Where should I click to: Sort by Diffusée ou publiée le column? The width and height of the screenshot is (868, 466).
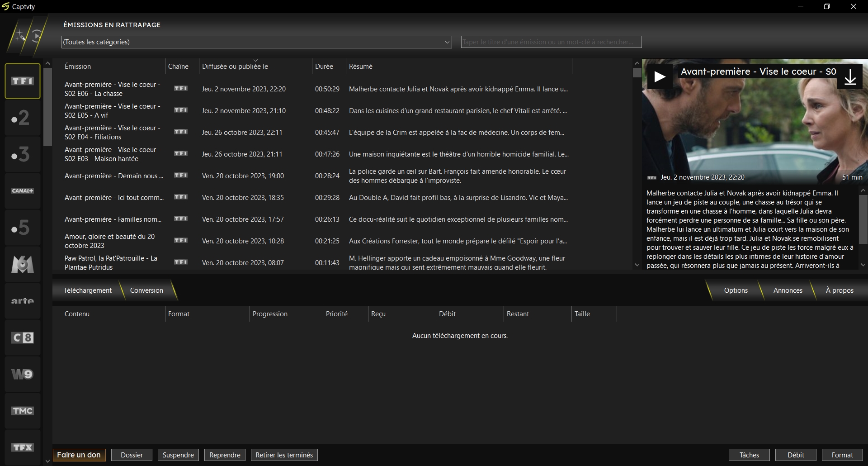[235, 67]
